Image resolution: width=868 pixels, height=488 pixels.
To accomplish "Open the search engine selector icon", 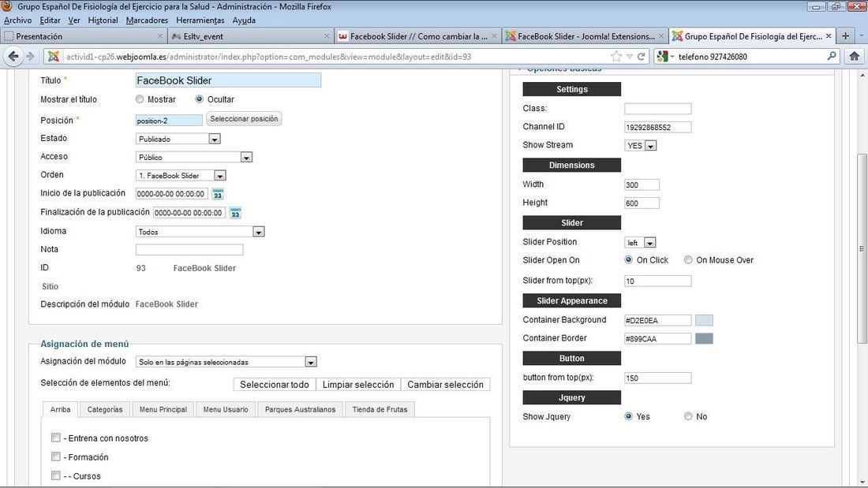I will (665, 57).
